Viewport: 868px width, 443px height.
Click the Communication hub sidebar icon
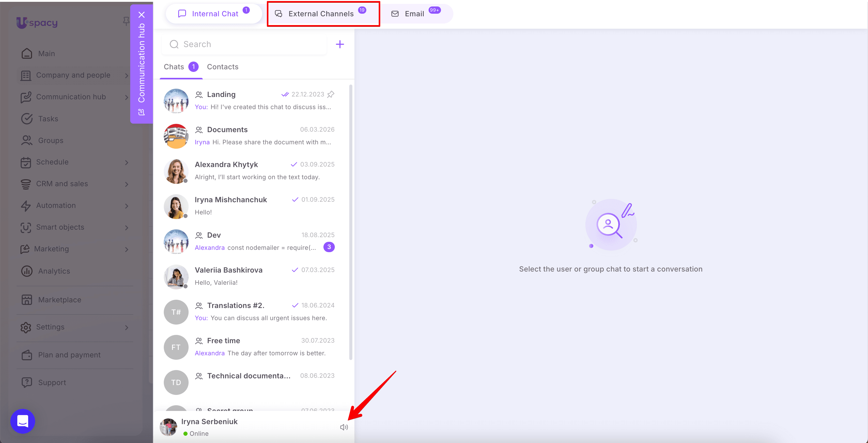[x=26, y=97]
